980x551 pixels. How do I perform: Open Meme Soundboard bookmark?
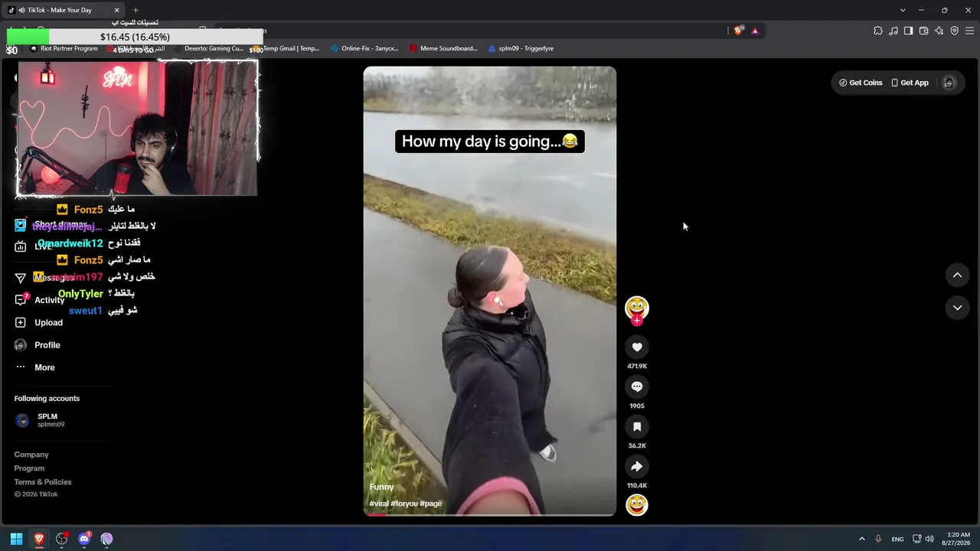pyautogui.click(x=443, y=48)
